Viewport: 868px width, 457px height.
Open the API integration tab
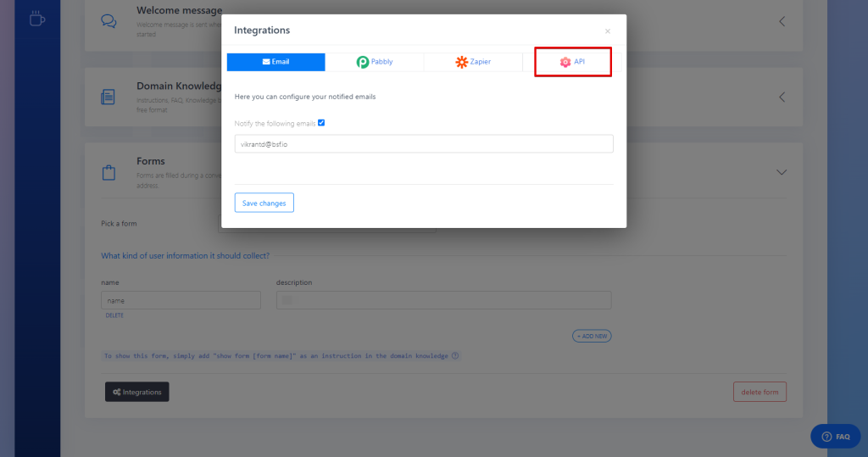pos(572,62)
